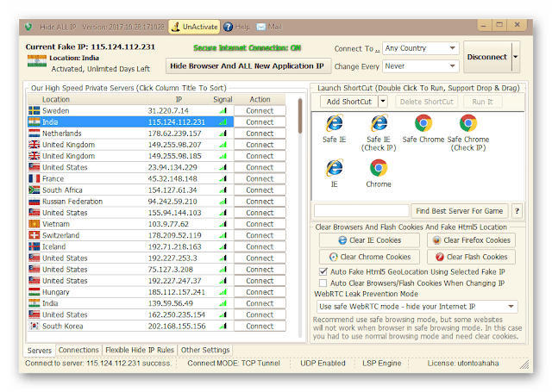Toggle Auto Fake Html5 GeoLocation checkbox
Image resolution: width=552 pixels, height=392 pixels.
click(x=323, y=271)
